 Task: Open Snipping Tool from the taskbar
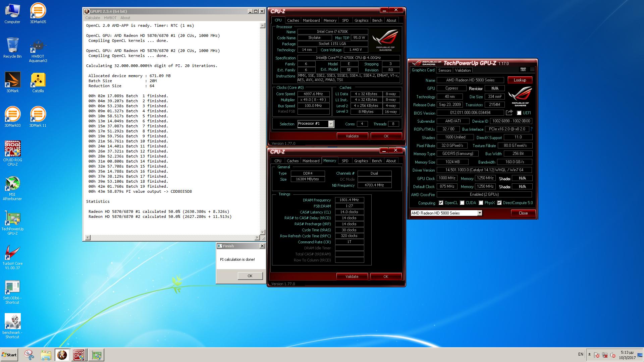click(x=29, y=355)
